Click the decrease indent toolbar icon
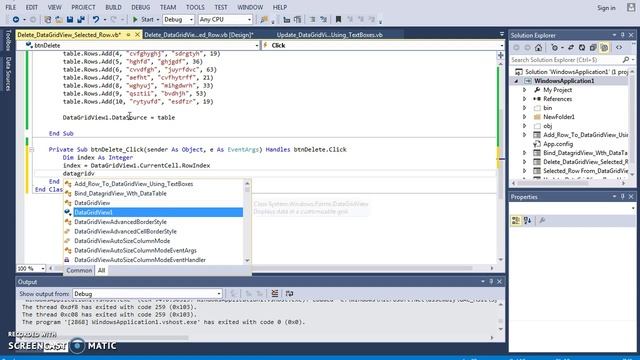The height and width of the screenshot is (360, 640). pos(312,19)
